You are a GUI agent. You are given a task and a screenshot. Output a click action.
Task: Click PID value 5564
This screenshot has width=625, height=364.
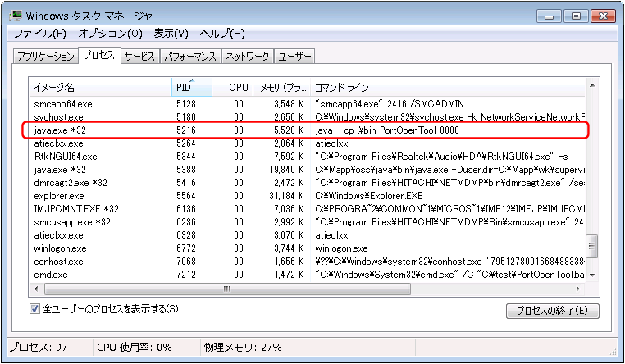pyautogui.click(x=186, y=196)
